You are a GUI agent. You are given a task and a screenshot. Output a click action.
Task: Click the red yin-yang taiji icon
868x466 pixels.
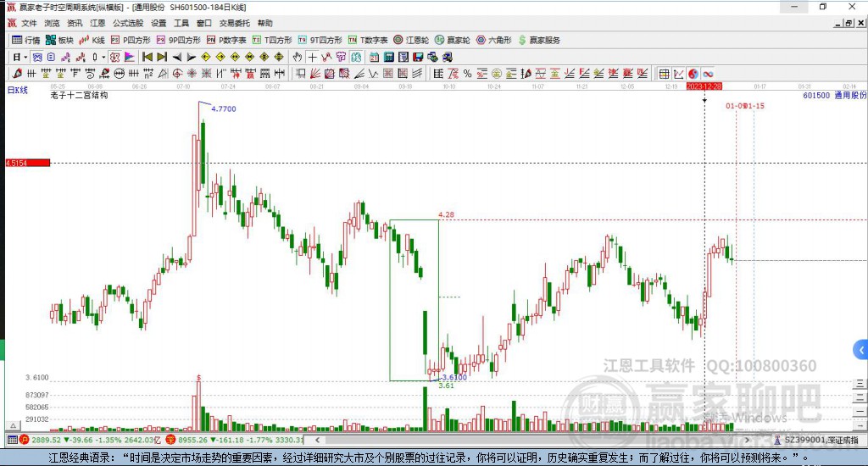coord(693,74)
